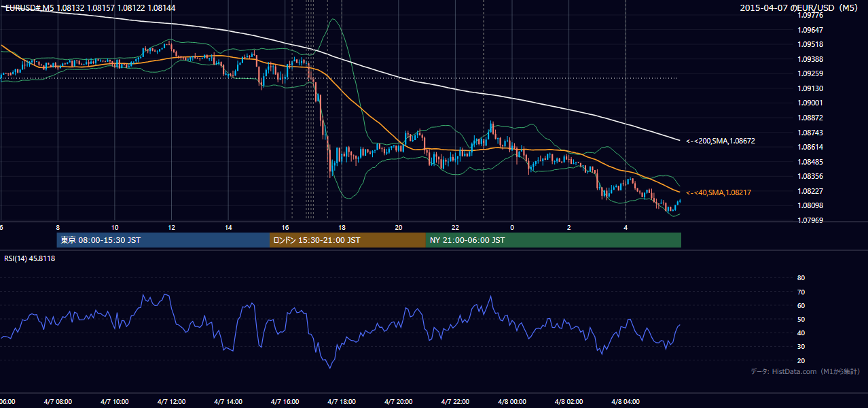
Task: Click hour 12 tick on price chart axis
Action: [x=171, y=228]
